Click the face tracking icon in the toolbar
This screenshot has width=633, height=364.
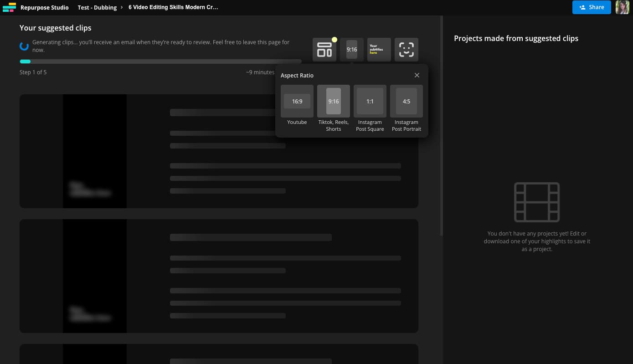tap(406, 49)
